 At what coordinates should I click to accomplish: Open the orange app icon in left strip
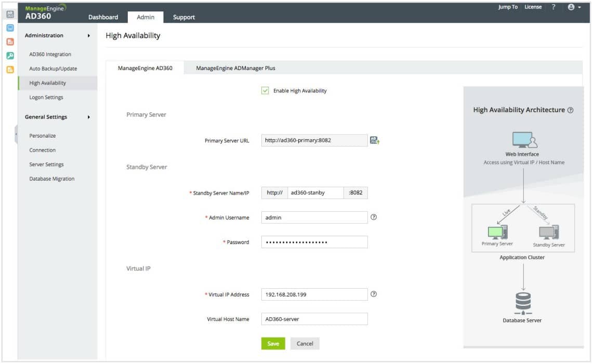(10, 70)
